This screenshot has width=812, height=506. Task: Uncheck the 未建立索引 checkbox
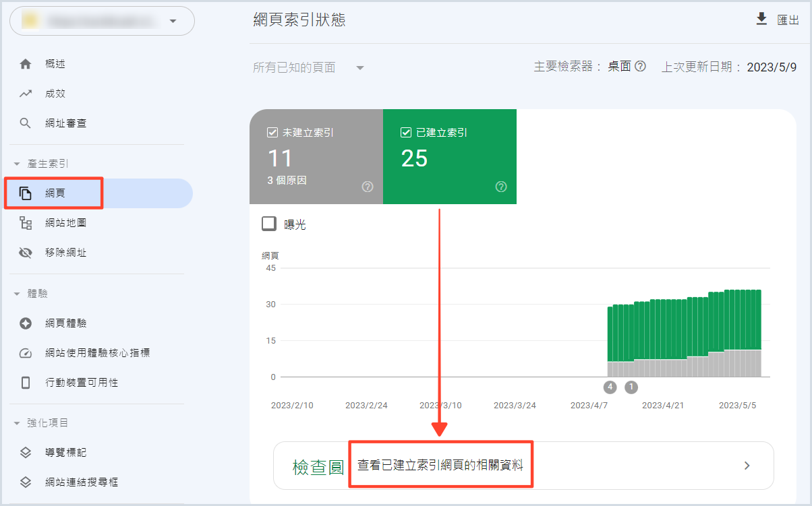(273, 133)
